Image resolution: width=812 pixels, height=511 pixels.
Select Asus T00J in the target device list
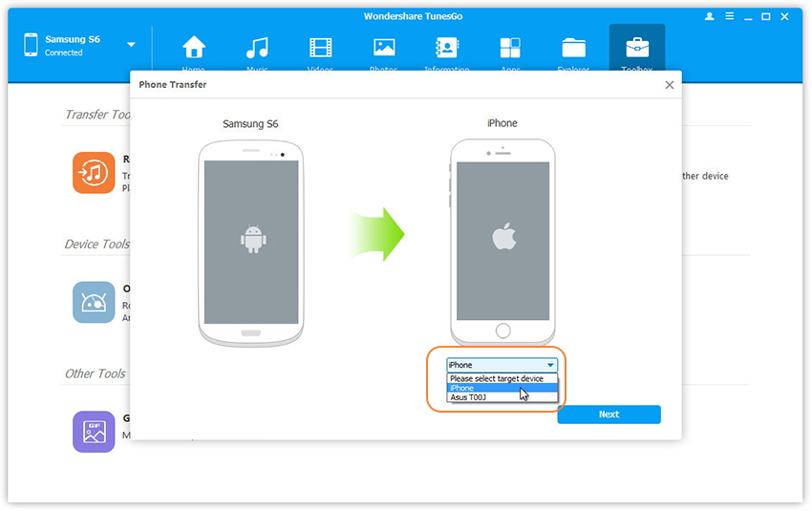(502, 397)
